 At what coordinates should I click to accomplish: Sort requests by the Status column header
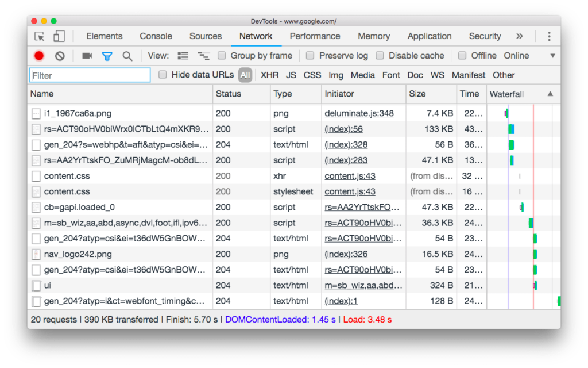pos(242,94)
